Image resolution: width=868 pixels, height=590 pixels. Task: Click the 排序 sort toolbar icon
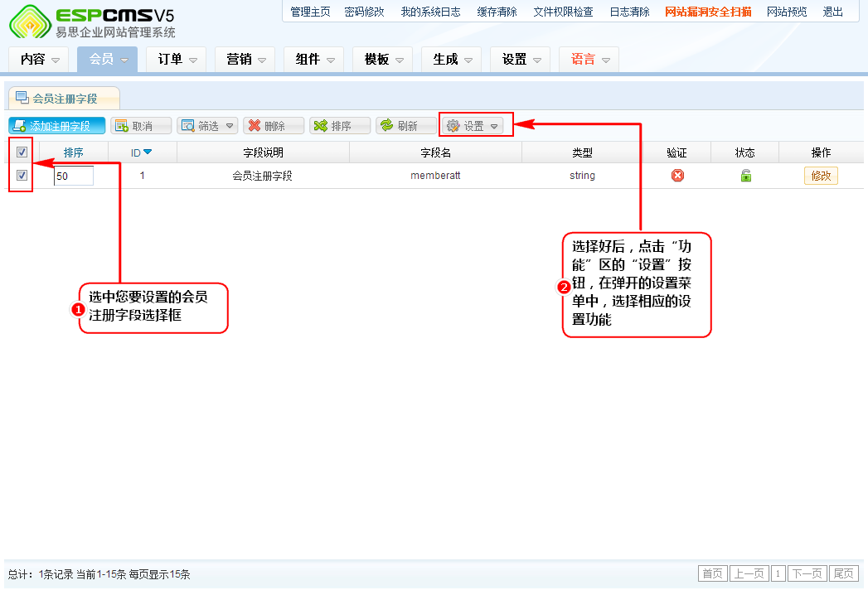320,126
